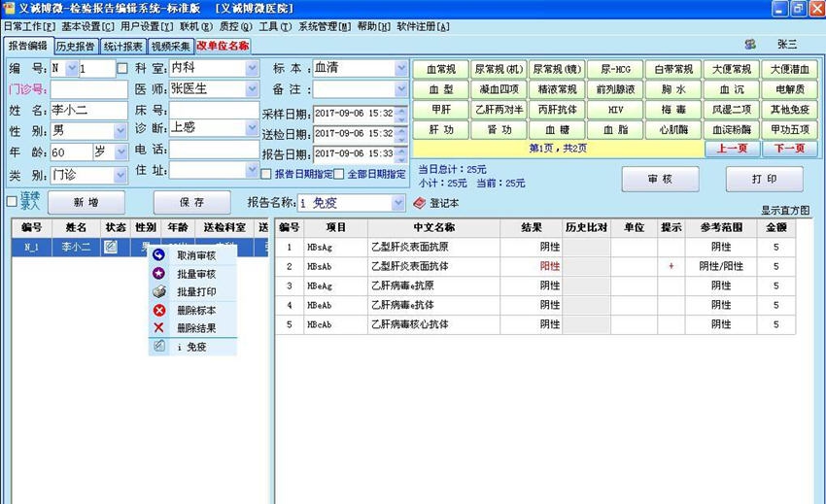
Task: Open the 性别 dropdown showing 男
Action: pos(120,131)
